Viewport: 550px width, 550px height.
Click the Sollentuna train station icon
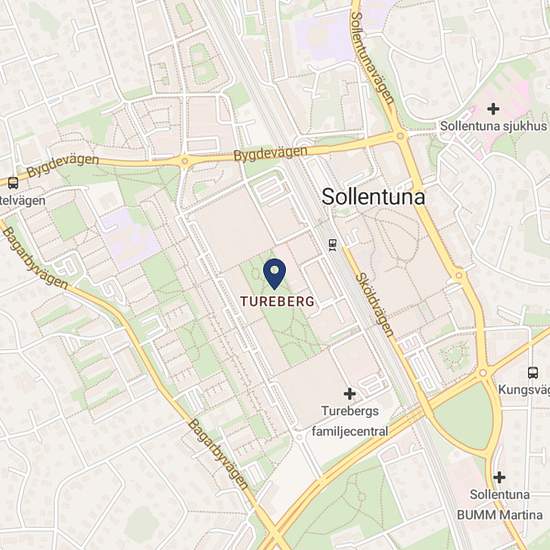coord(333,245)
